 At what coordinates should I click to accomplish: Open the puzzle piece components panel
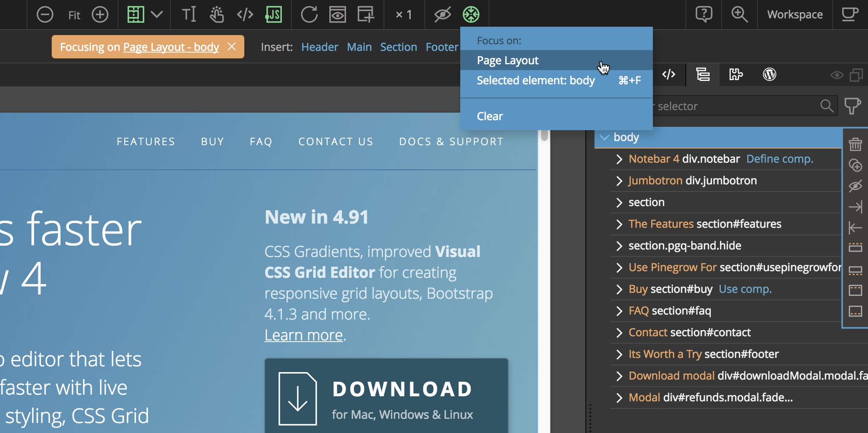[736, 75]
